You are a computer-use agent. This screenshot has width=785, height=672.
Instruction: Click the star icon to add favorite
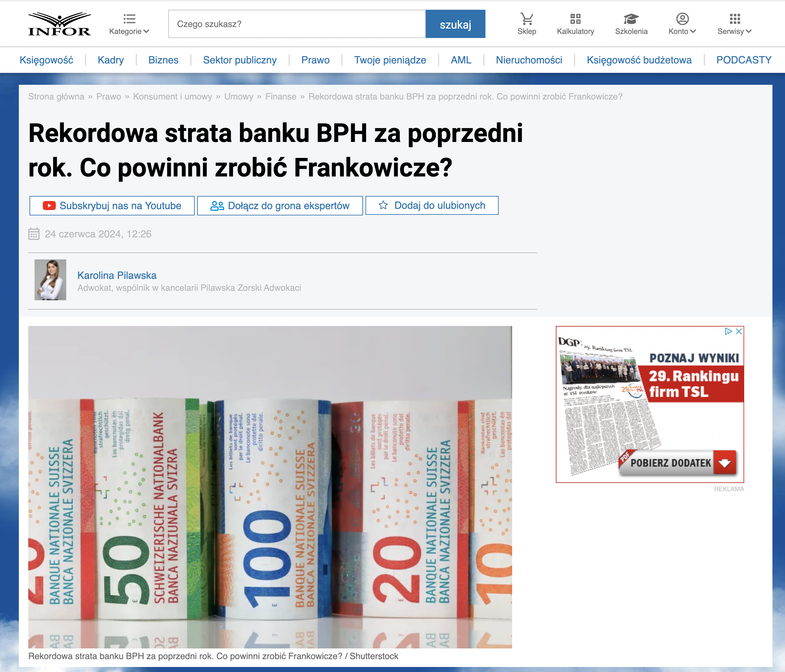coord(383,205)
